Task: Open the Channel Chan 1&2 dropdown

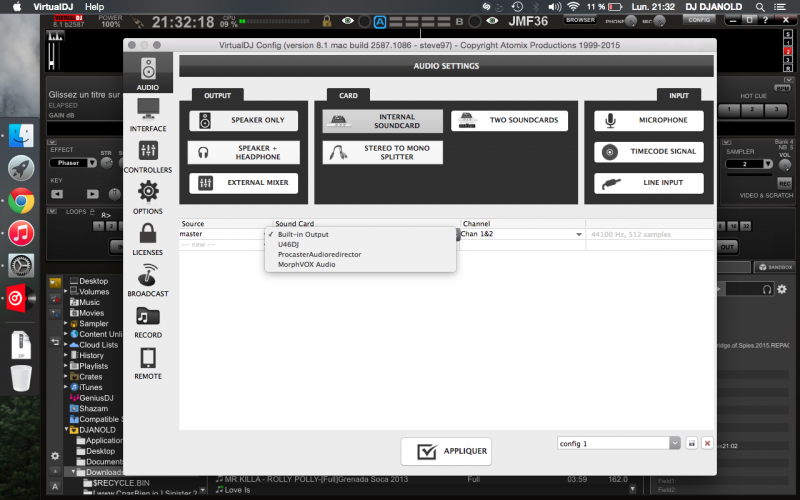Action: point(521,234)
